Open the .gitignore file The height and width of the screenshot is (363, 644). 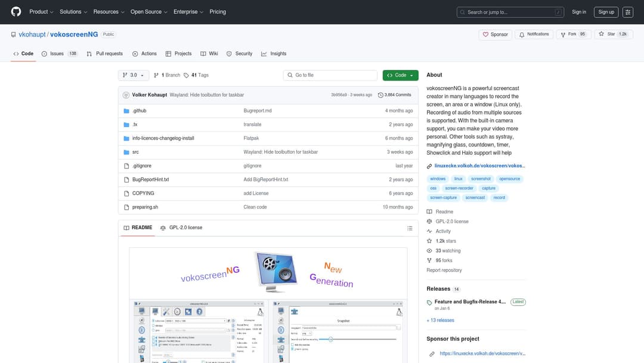pos(142,165)
